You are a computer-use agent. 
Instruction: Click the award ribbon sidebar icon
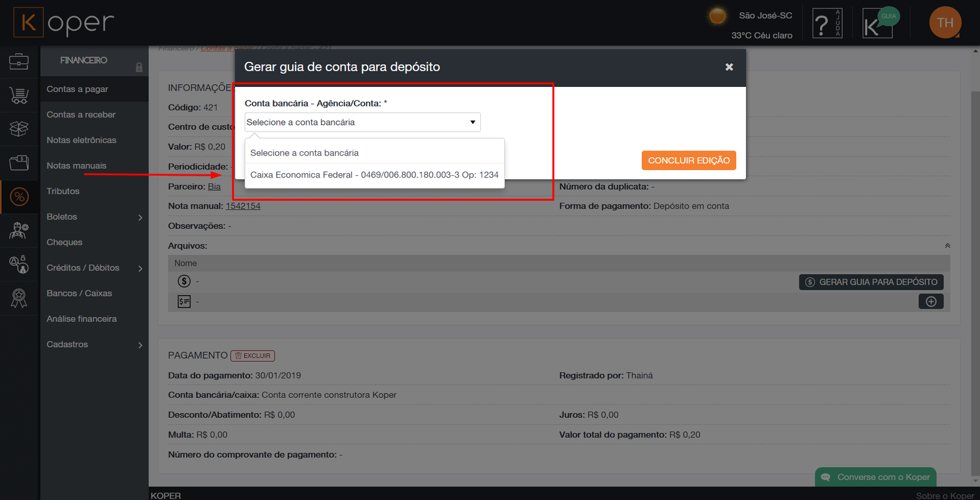[x=19, y=298]
